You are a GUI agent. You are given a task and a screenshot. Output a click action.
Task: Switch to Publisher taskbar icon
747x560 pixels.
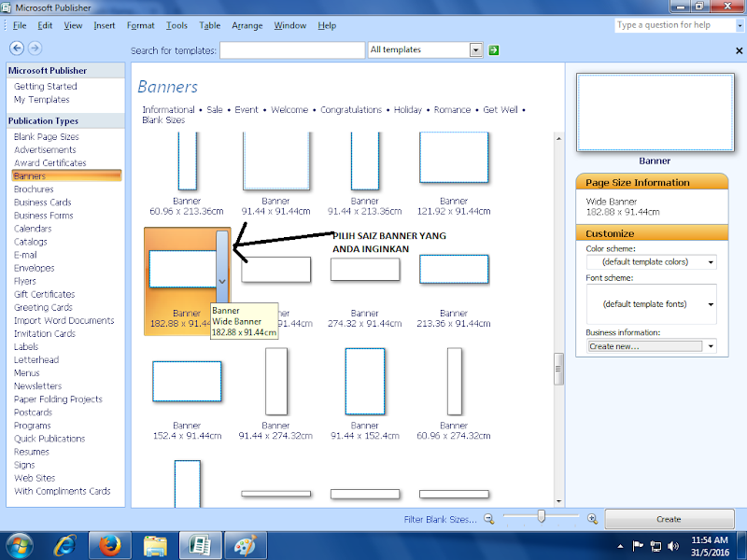200,546
